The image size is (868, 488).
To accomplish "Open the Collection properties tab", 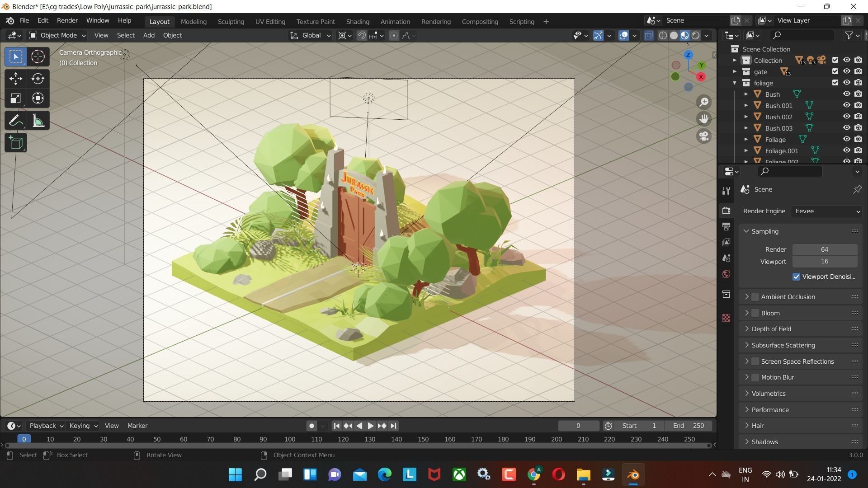I will click(x=726, y=294).
